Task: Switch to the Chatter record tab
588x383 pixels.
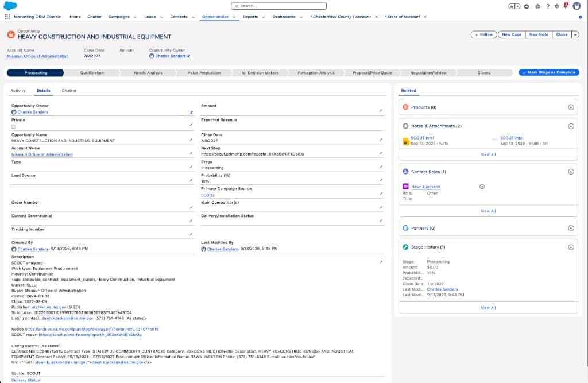Action: [x=69, y=91]
